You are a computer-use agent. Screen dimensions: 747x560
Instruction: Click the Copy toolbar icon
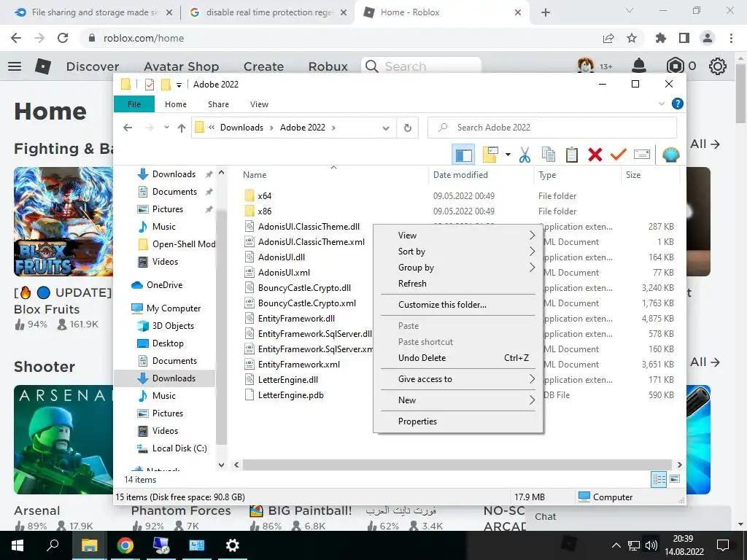click(x=549, y=155)
